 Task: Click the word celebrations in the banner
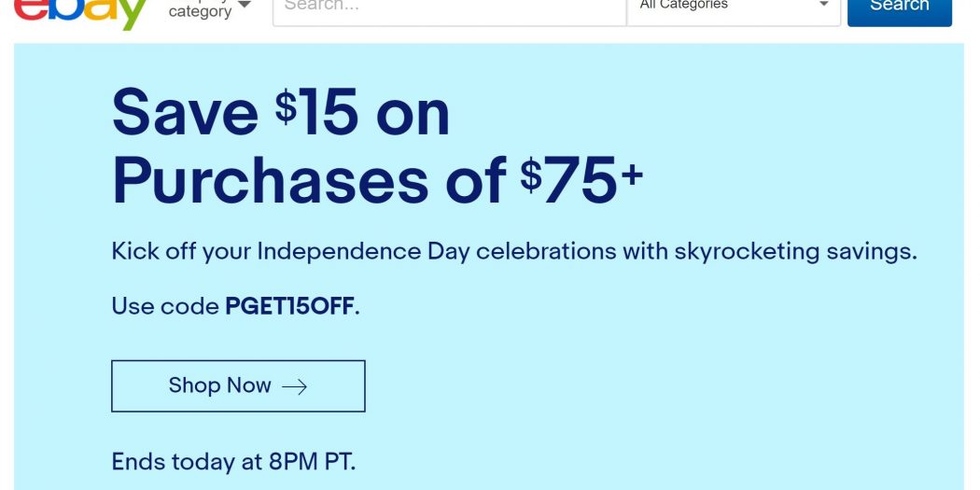point(546,251)
